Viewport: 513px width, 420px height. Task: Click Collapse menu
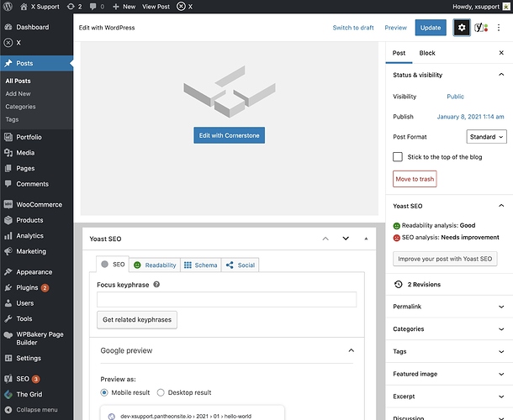pyautogui.click(x=37, y=410)
